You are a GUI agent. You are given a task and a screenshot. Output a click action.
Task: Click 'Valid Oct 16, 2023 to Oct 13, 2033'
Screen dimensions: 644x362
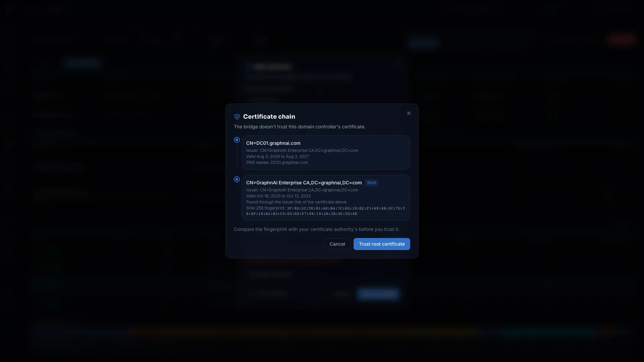coord(278,196)
